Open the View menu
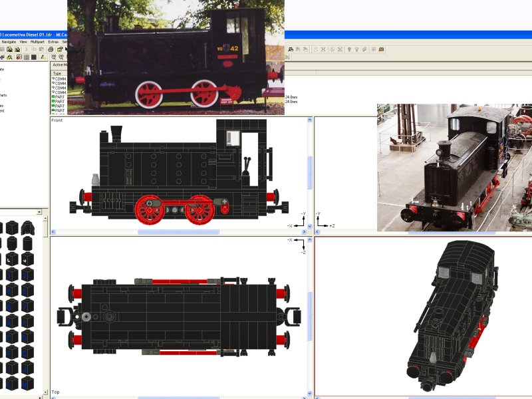Viewport: 532px width, 399px height. (x=23, y=42)
